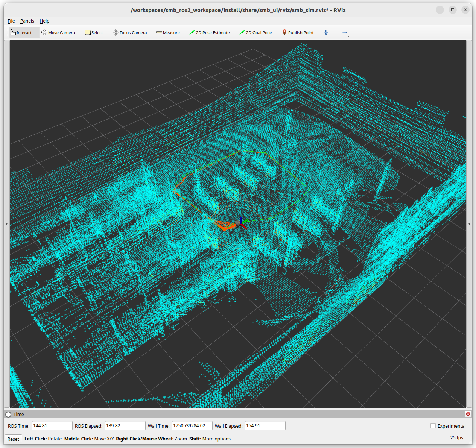Image resolution: width=476 pixels, height=448 pixels.
Task: Click the '25 fps' frame rate readout
Action: [x=457, y=438]
